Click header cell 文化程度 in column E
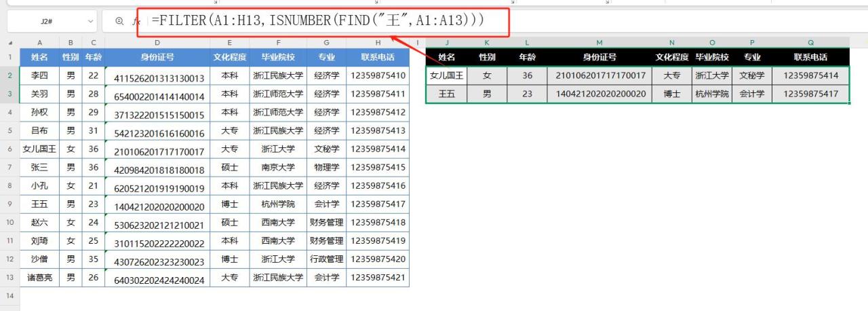 click(x=229, y=57)
